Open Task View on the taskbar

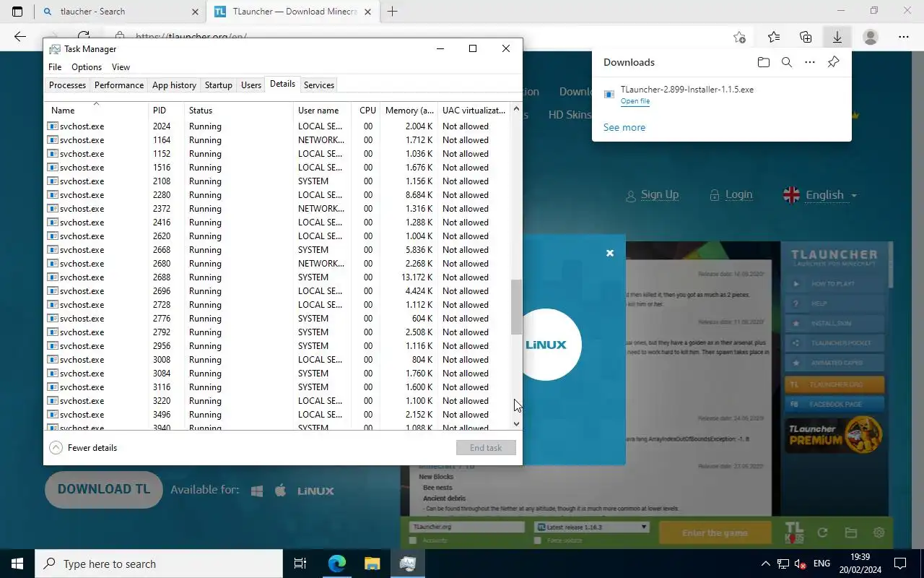point(300,564)
